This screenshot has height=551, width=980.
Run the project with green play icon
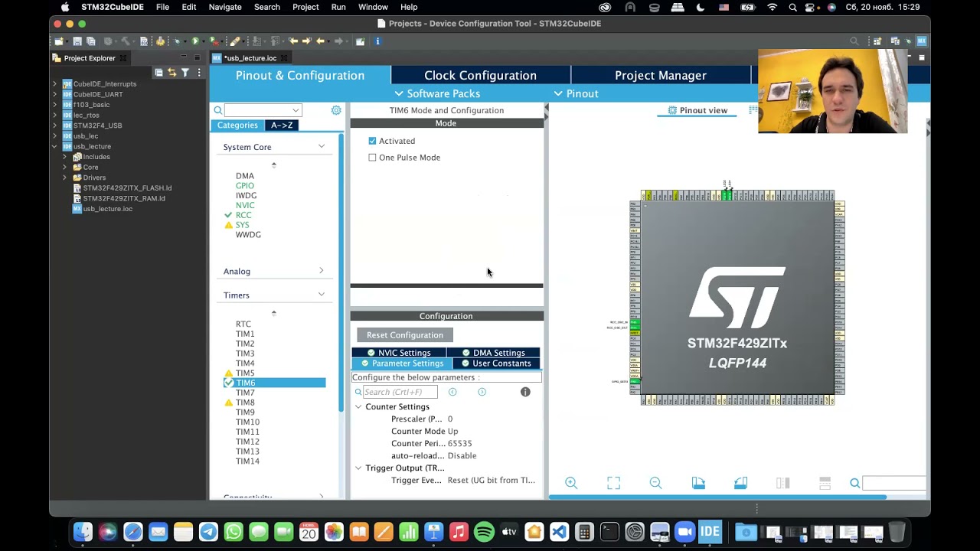point(195,41)
